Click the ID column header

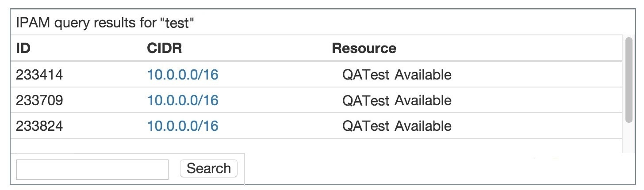click(23, 48)
